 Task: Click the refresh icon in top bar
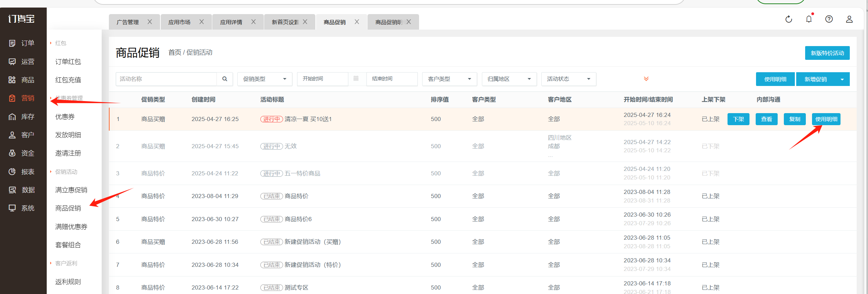(789, 19)
